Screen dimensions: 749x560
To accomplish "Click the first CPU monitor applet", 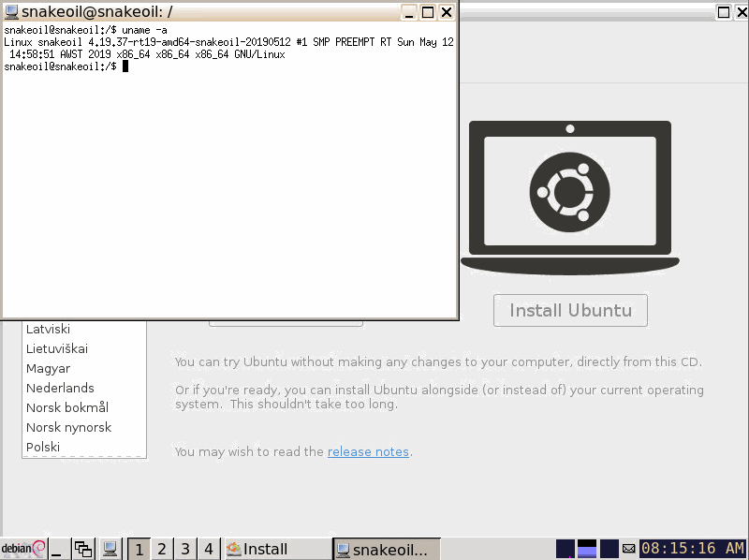I will click(565, 549).
